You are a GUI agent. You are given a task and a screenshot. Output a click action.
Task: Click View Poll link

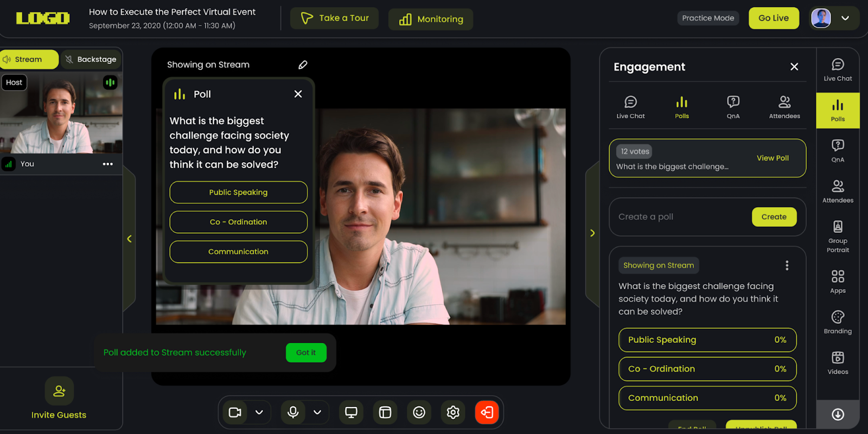773,158
